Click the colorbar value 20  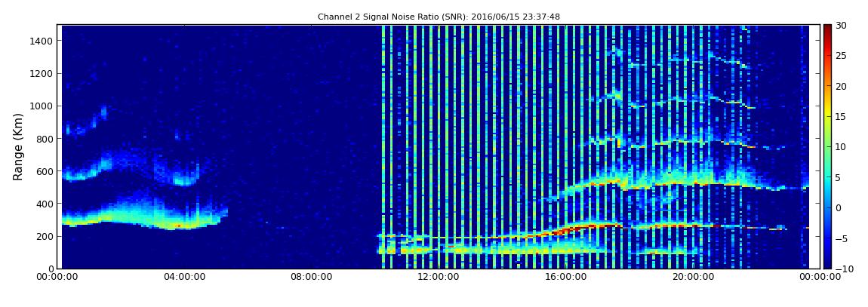tap(841, 86)
